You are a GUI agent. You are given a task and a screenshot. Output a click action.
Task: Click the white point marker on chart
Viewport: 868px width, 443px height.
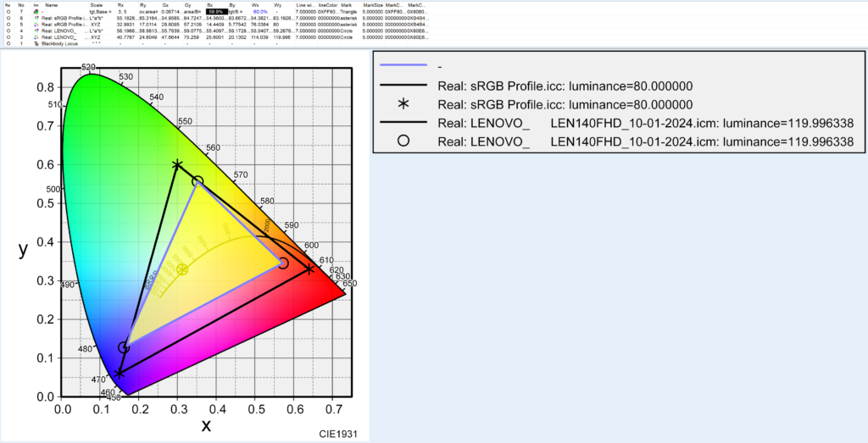[x=183, y=269]
